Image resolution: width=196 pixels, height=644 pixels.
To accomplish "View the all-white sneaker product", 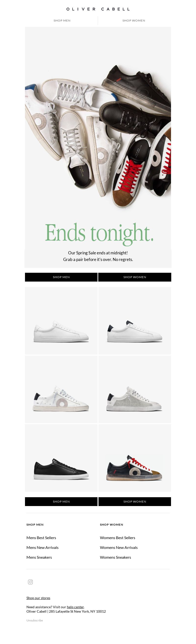I will coord(61,321).
